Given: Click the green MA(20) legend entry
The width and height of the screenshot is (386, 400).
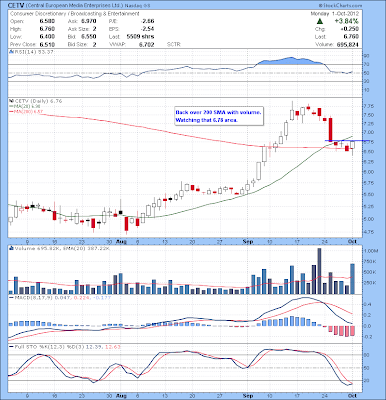Looking at the screenshot, I should (x=26, y=106).
